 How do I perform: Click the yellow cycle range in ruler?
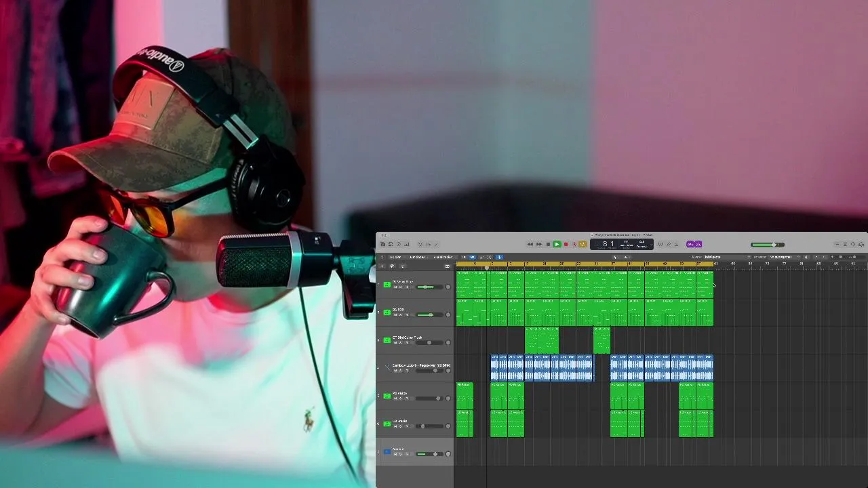585,264
